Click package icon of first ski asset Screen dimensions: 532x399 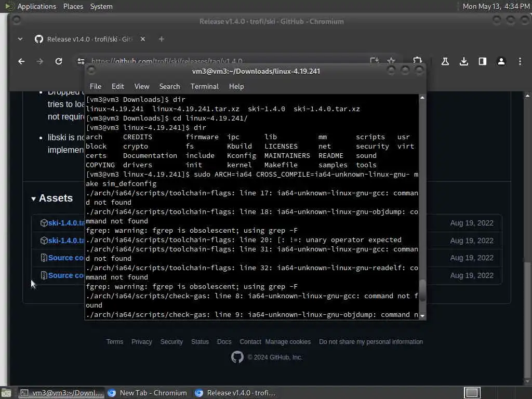click(x=44, y=223)
